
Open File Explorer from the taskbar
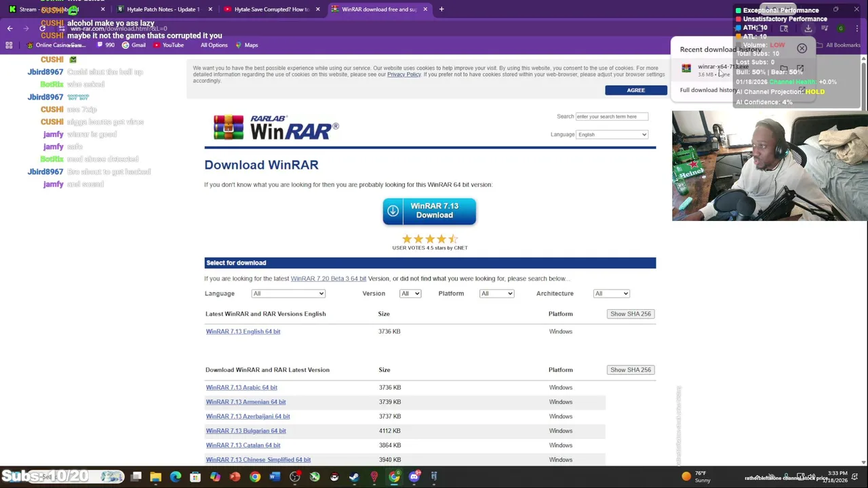coord(156,477)
